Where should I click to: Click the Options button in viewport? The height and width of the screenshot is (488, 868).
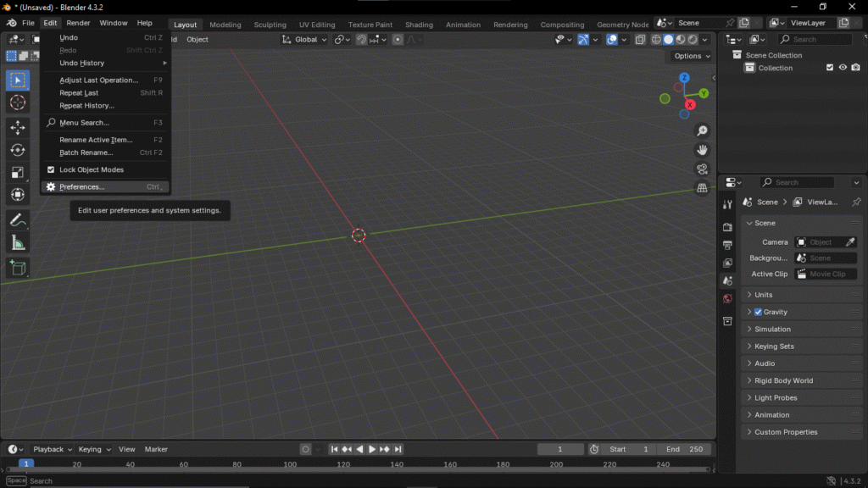point(692,56)
